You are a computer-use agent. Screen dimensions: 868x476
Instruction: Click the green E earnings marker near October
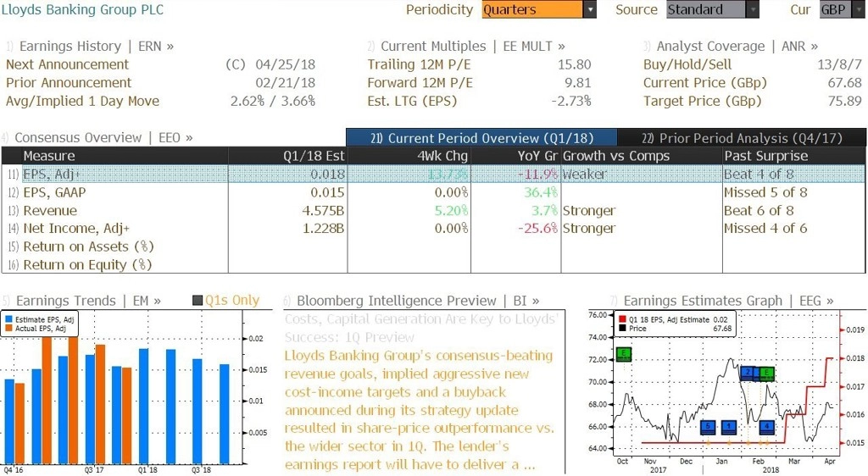tap(623, 354)
